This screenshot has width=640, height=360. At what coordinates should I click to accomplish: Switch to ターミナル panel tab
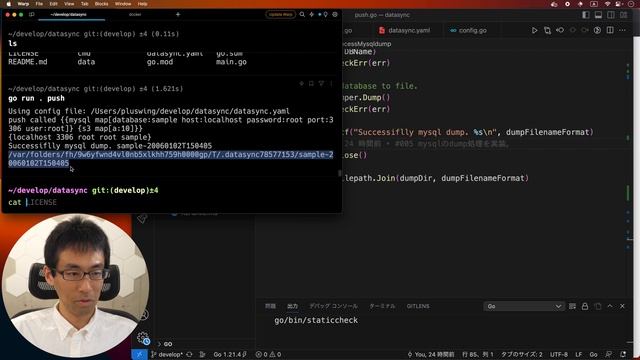pyautogui.click(x=382, y=306)
